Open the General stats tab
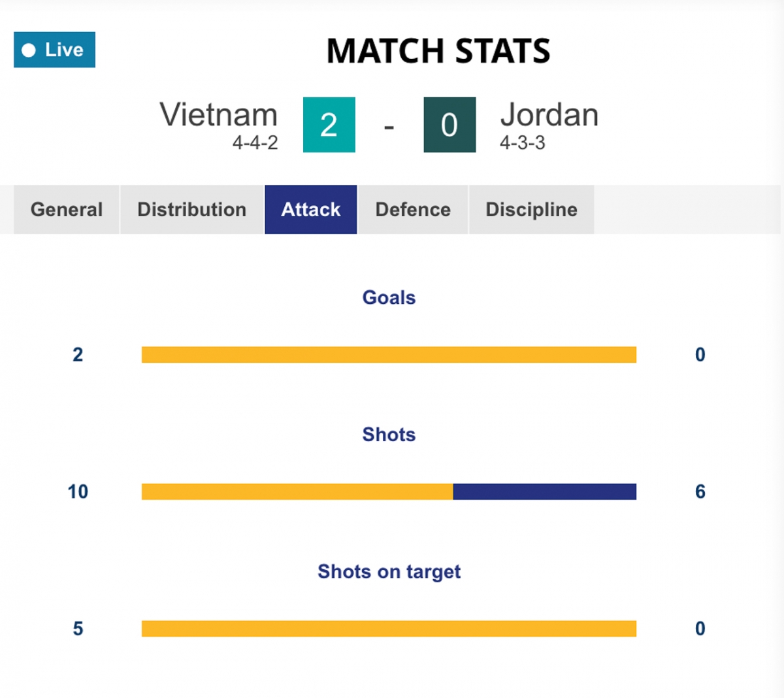Screen dimensions: 784x698 [67, 209]
